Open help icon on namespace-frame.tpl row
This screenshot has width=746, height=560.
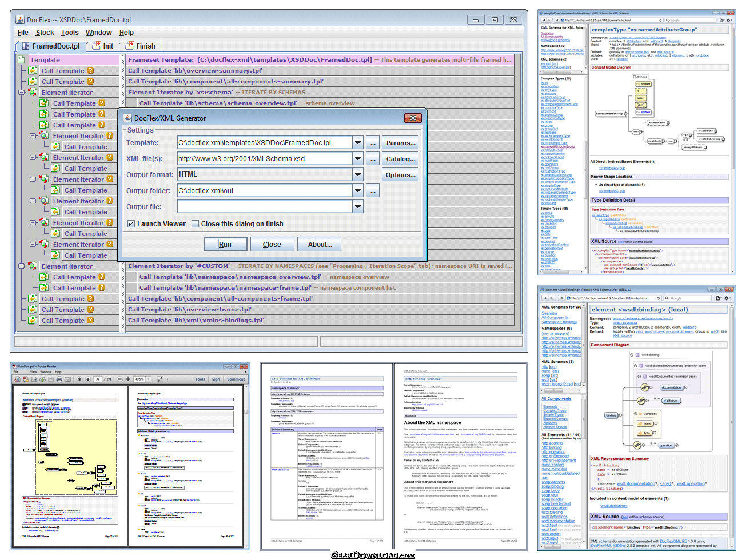tap(102, 287)
